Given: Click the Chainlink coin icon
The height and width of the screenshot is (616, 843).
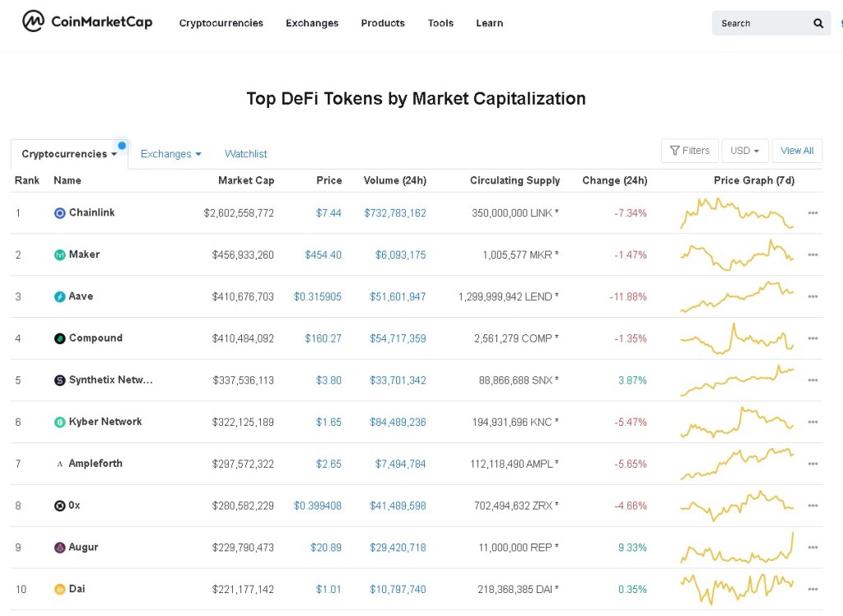Looking at the screenshot, I should click(x=59, y=213).
